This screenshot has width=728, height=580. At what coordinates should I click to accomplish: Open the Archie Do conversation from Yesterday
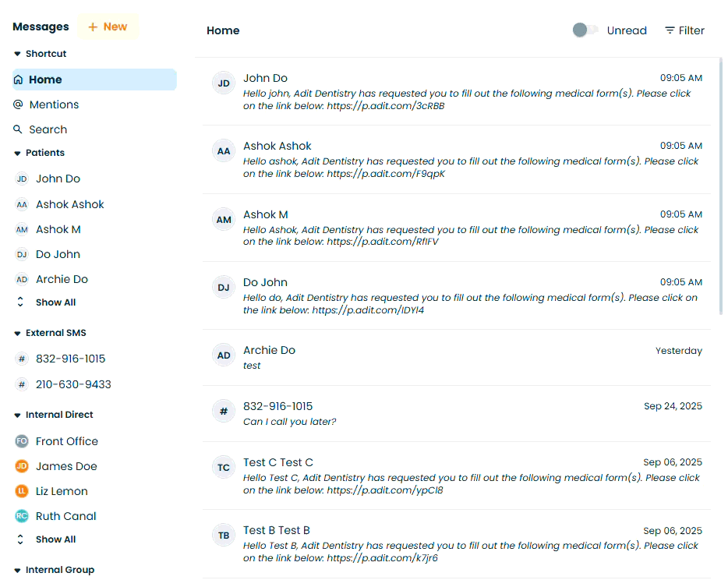(x=456, y=357)
